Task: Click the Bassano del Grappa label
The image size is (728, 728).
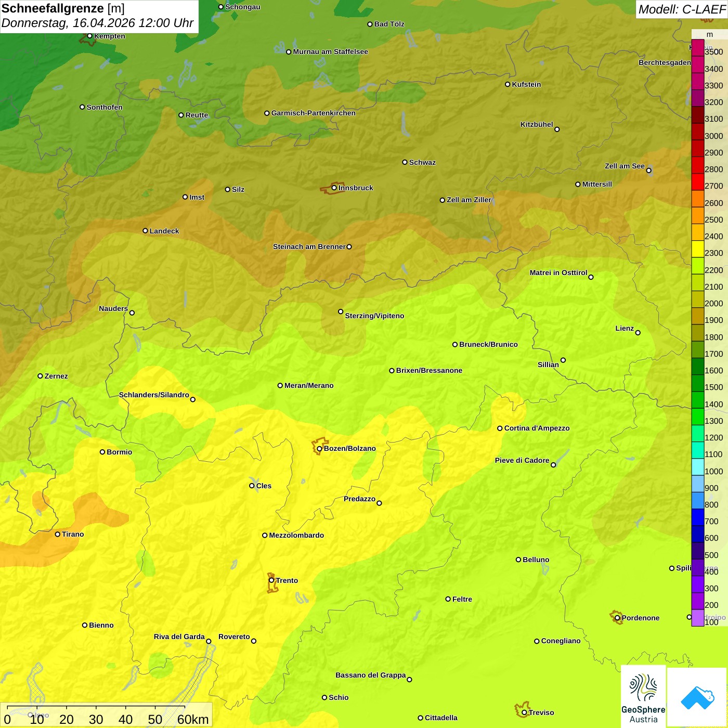Action: tap(371, 675)
